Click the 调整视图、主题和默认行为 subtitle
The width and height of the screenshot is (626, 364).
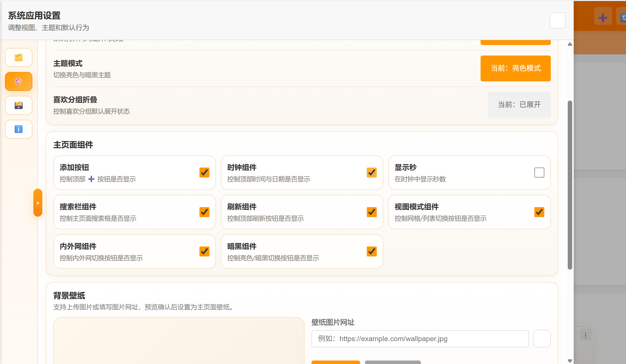(49, 28)
